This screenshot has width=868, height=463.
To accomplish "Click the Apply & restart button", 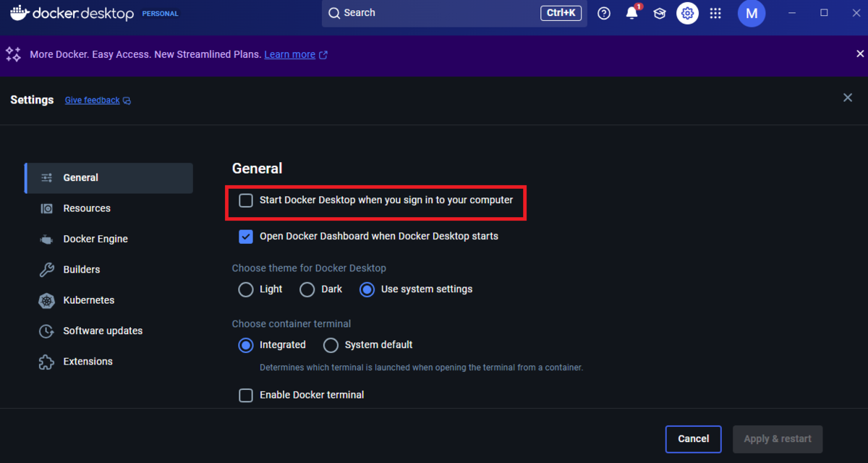I will pos(778,439).
